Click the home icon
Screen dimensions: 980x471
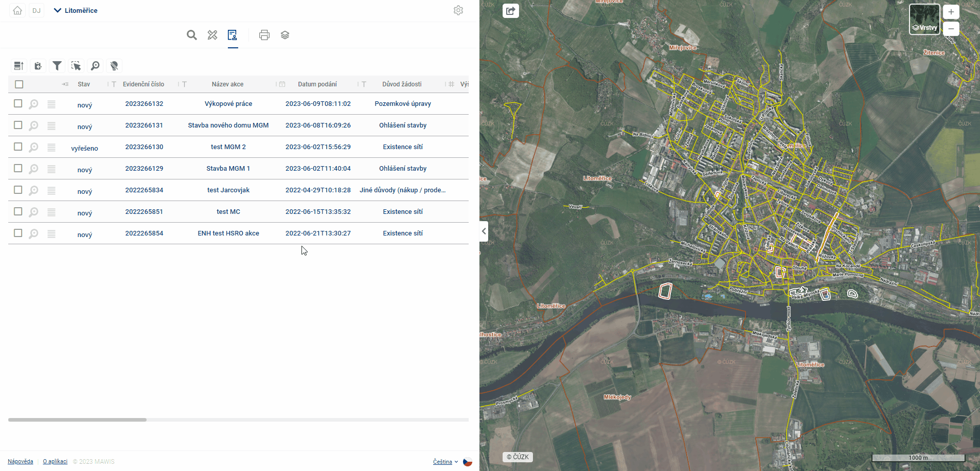(17, 10)
